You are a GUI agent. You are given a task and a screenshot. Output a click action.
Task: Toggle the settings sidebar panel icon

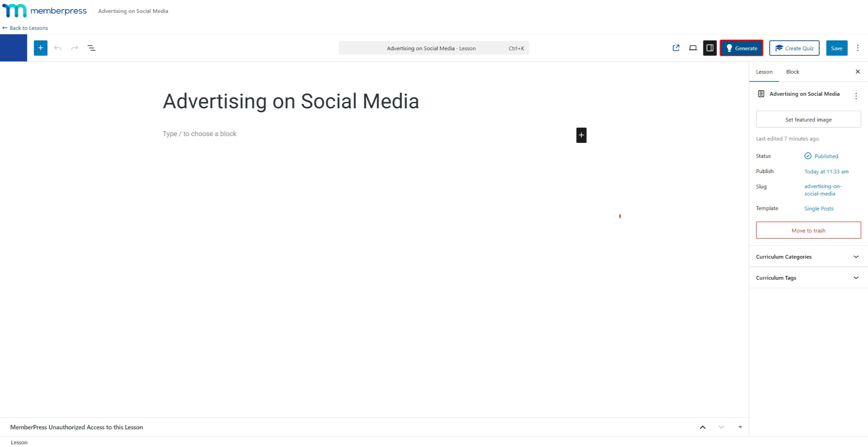[x=710, y=48]
